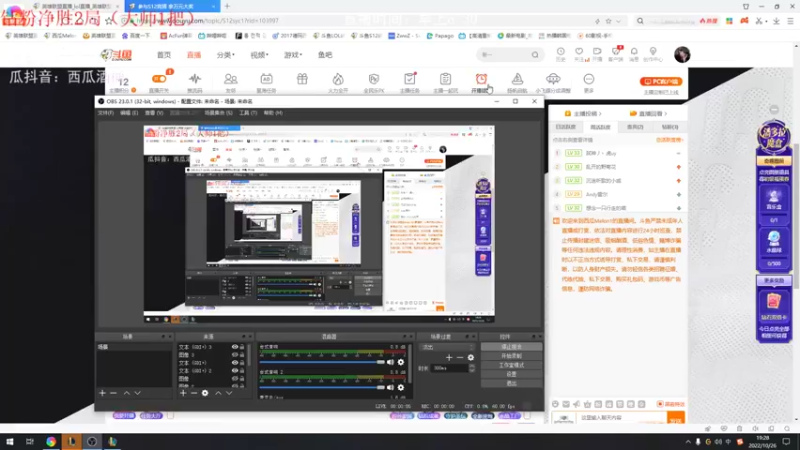Move source down arrow in 来源 panel
Screen dimensions: 800x450
[x=229, y=393]
